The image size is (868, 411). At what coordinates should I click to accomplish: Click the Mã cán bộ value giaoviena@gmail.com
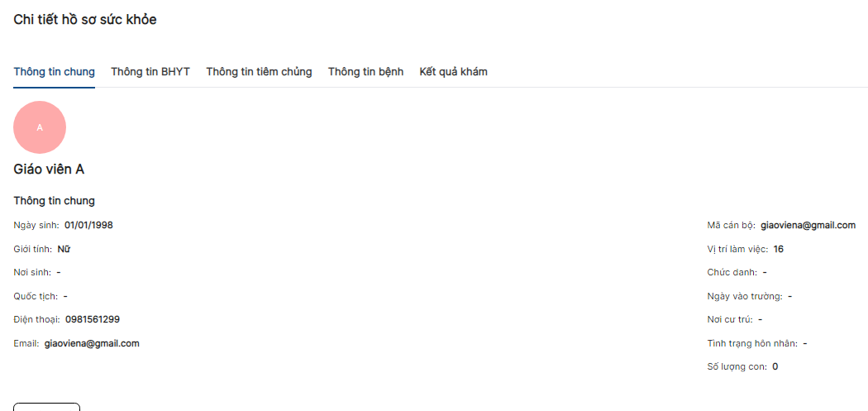tap(808, 226)
